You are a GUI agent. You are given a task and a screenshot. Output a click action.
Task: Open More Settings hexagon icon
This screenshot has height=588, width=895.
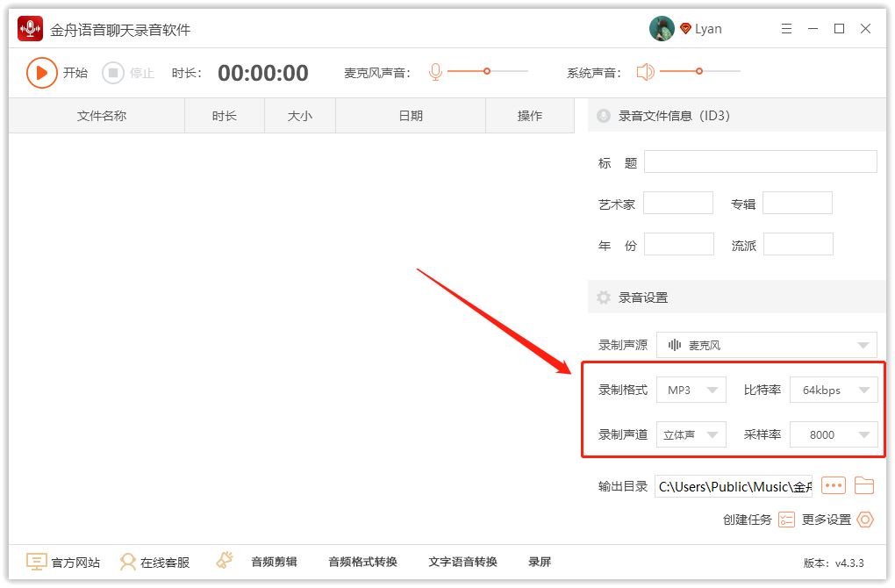point(865,520)
